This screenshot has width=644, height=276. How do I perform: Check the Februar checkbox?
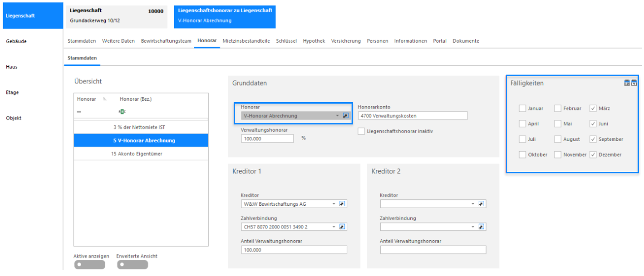pos(558,109)
